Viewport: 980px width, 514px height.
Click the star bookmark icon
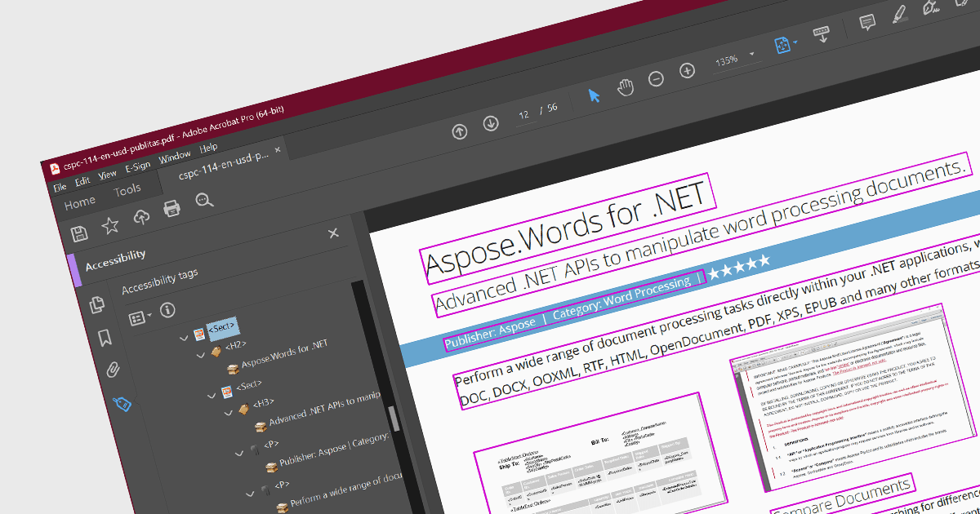click(x=110, y=226)
